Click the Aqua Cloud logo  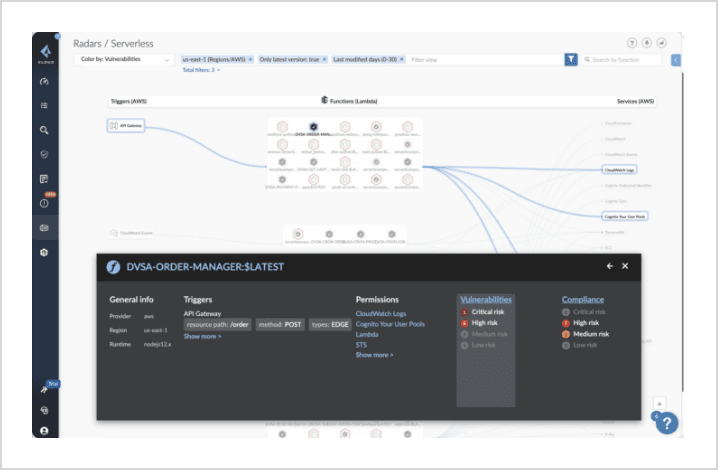point(46,53)
